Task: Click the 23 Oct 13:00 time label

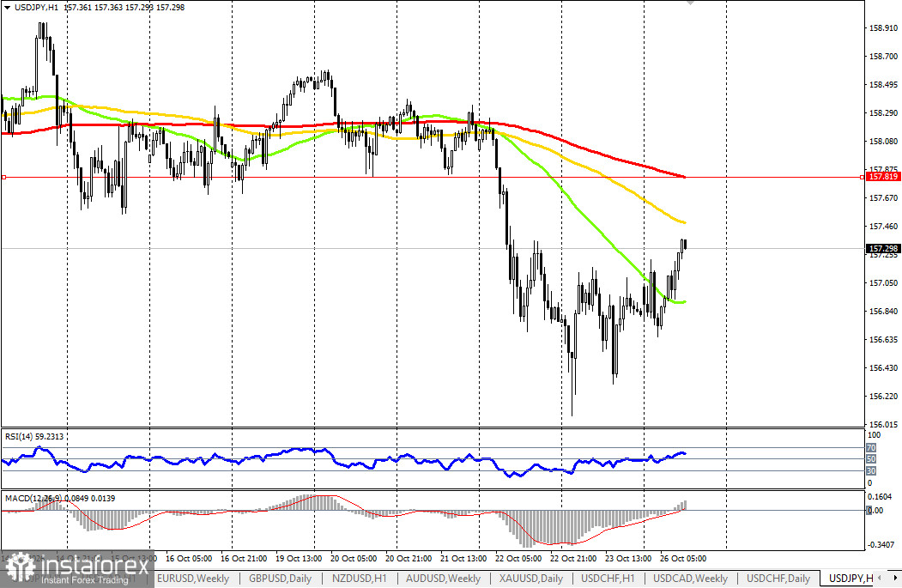Action: pyautogui.click(x=628, y=558)
